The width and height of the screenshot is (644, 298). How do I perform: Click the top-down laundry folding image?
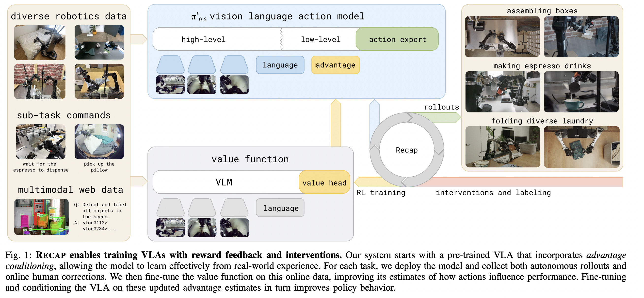click(581, 147)
